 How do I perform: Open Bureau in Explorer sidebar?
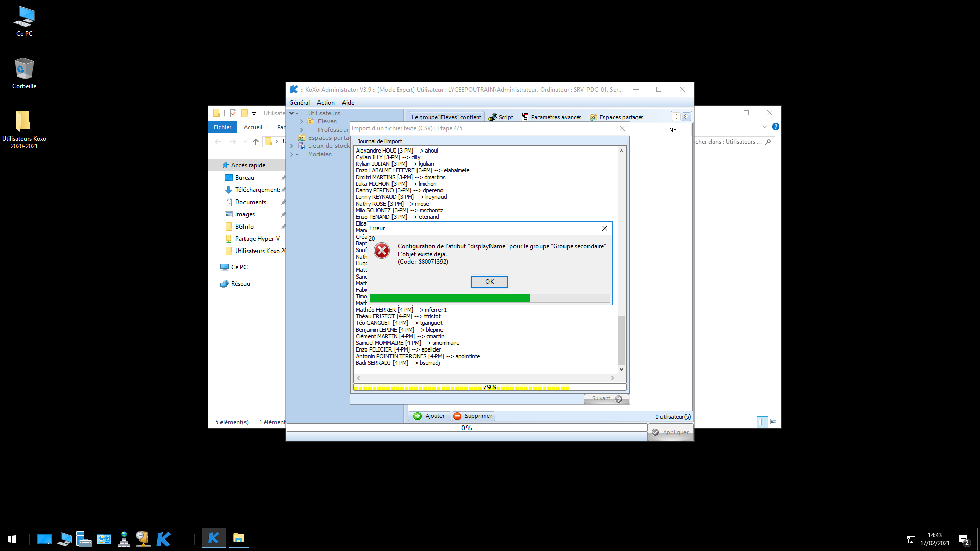click(x=244, y=178)
